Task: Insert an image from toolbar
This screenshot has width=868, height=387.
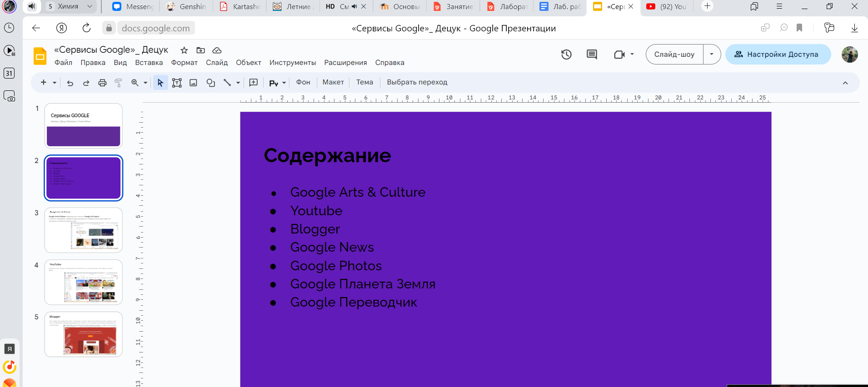Action: 193,83
